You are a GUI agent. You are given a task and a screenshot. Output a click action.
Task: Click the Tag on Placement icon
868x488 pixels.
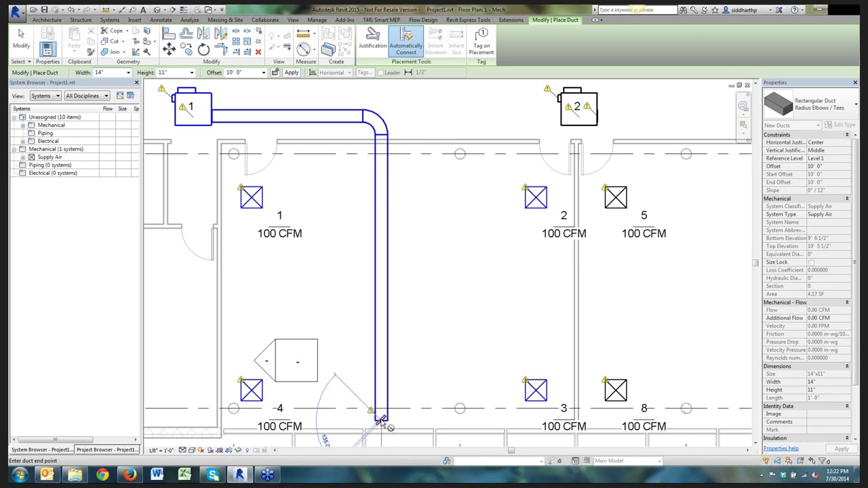click(x=481, y=41)
